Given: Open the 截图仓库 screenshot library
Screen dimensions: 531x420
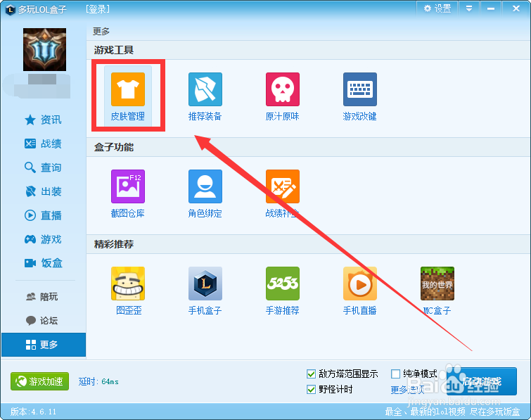Looking at the screenshot, I should pos(128,193).
